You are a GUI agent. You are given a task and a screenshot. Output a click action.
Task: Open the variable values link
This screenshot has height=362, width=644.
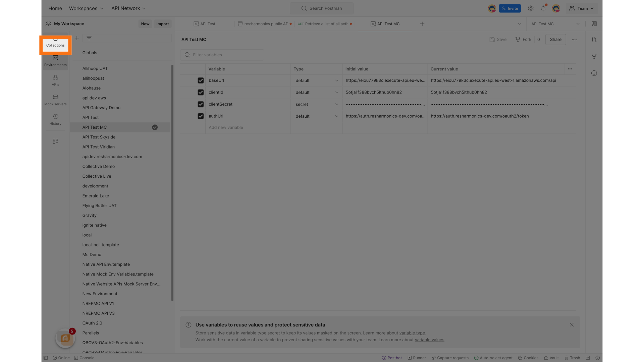[430, 340]
